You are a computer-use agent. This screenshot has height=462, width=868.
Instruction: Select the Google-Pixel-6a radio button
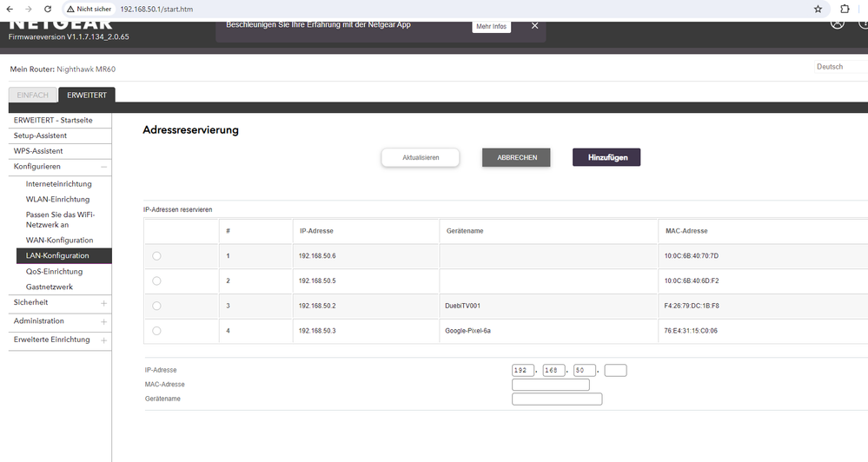pos(156,330)
